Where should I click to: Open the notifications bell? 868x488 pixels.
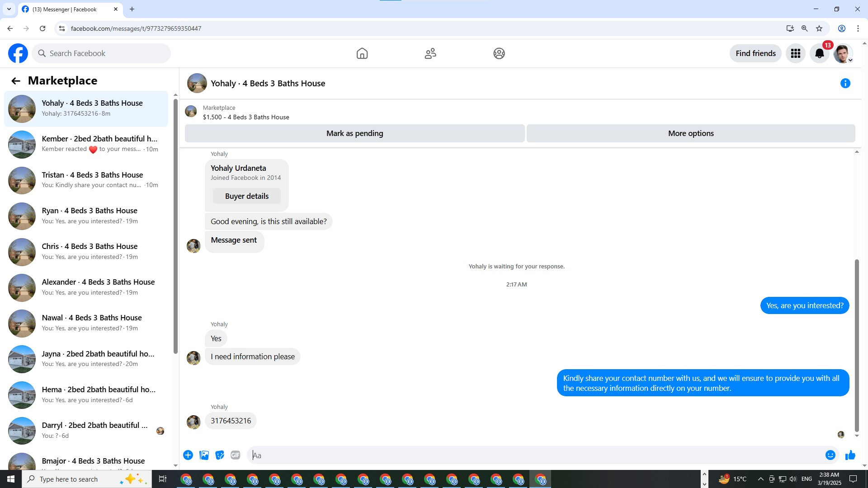pos(820,53)
